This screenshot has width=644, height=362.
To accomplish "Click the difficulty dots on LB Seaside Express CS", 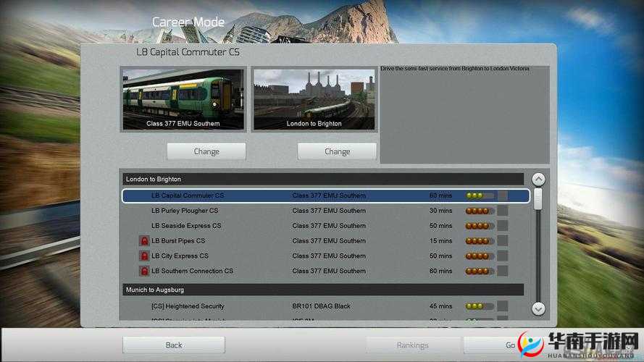I will 480,226.
